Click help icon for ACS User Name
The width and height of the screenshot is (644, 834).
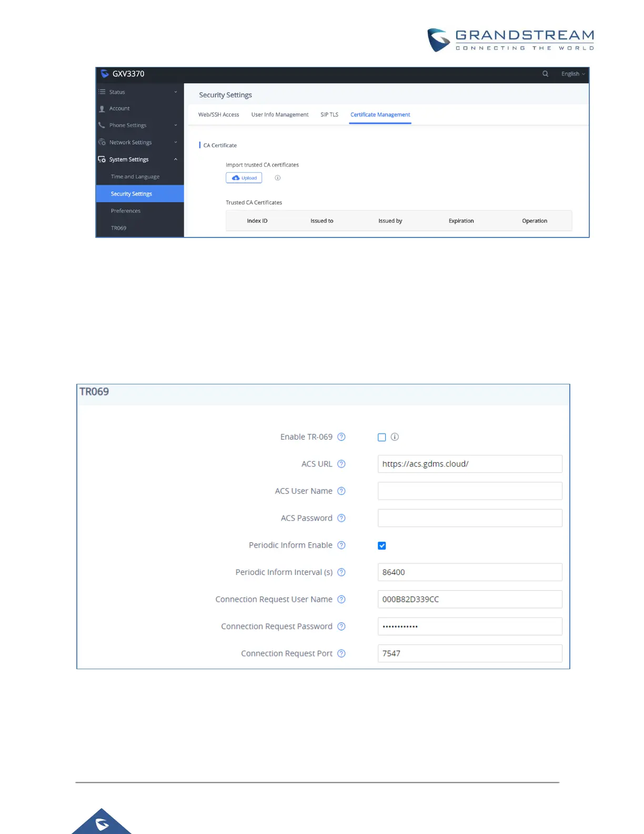(x=341, y=491)
